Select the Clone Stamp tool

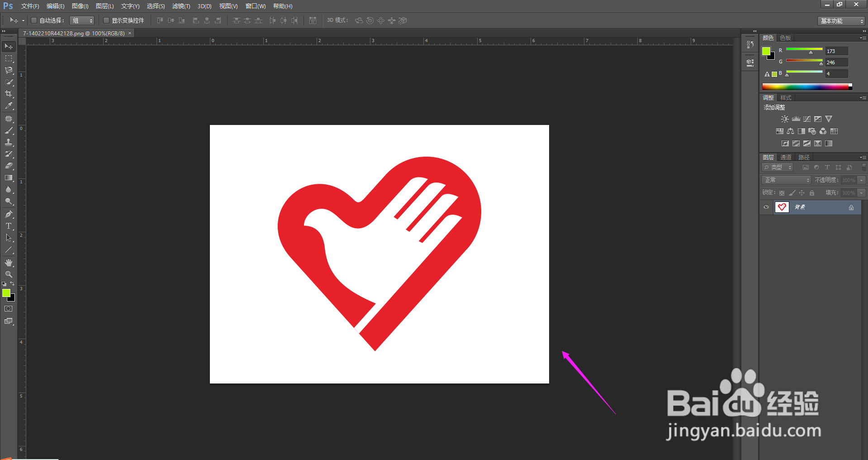[9, 142]
